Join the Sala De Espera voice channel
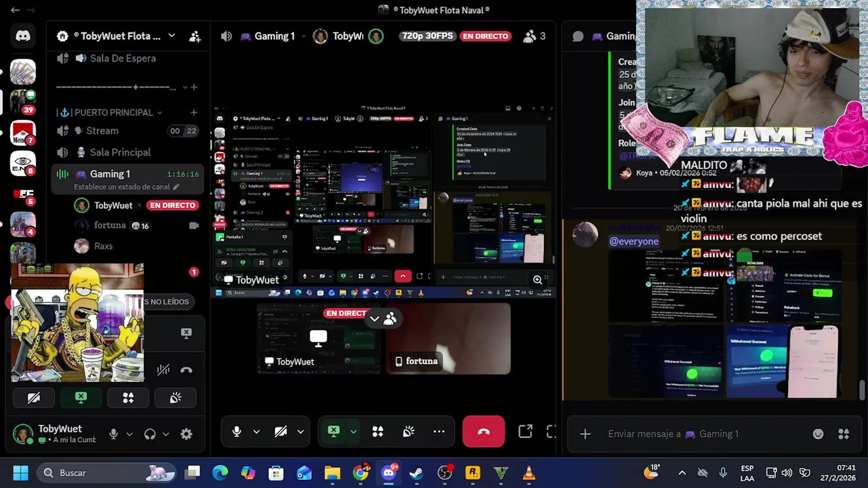This screenshot has height=488, width=868. 122,58
